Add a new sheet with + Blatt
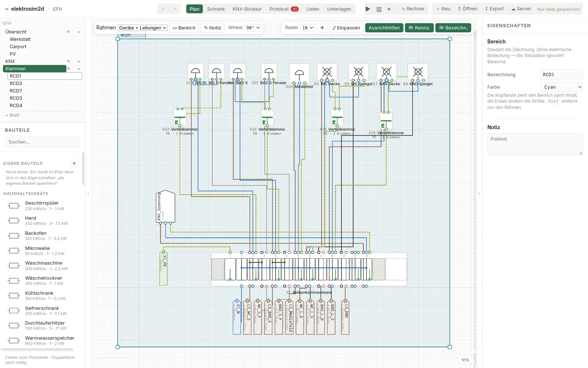The image size is (588, 368). click(x=43, y=115)
